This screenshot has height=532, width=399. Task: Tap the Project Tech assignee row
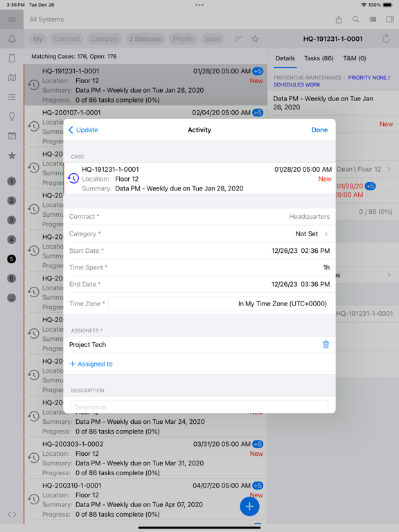[x=199, y=345]
